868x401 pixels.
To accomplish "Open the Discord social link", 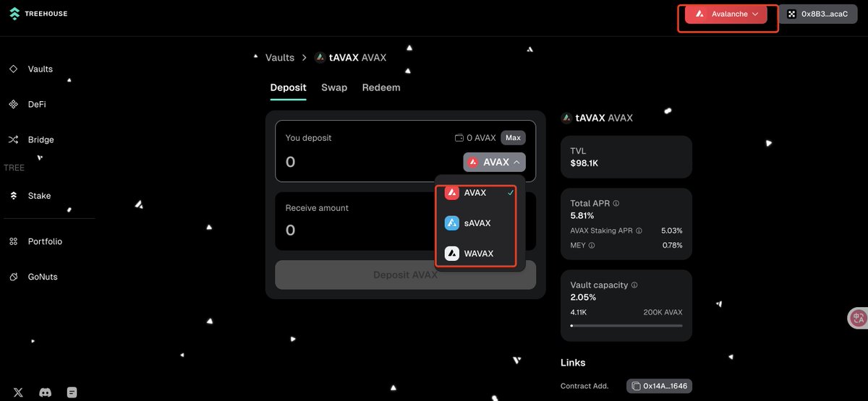I will click(x=45, y=392).
